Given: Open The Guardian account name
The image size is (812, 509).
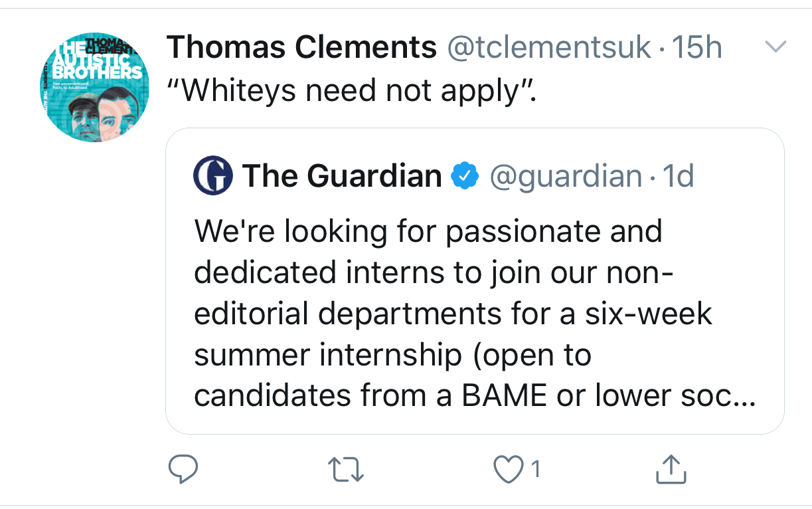Looking at the screenshot, I should tap(343, 176).
